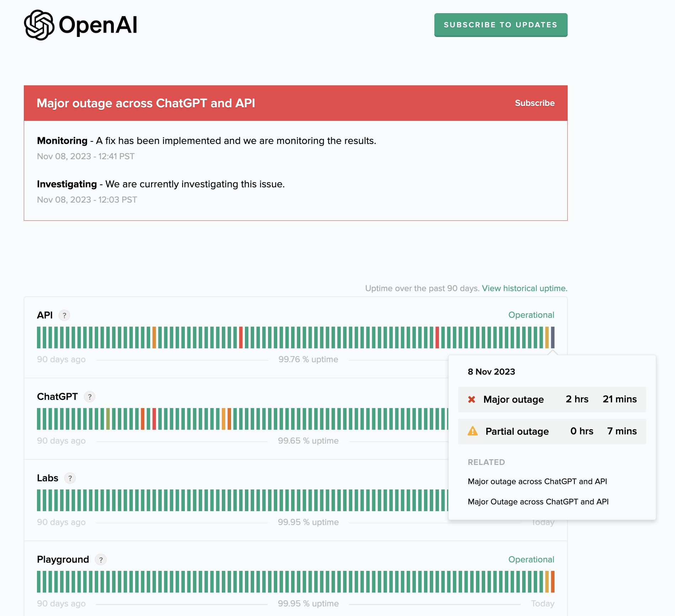Click the 'Nov 08, 2023 - 12:03 PST' timestamp
675x616 pixels.
pyautogui.click(x=87, y=200)
